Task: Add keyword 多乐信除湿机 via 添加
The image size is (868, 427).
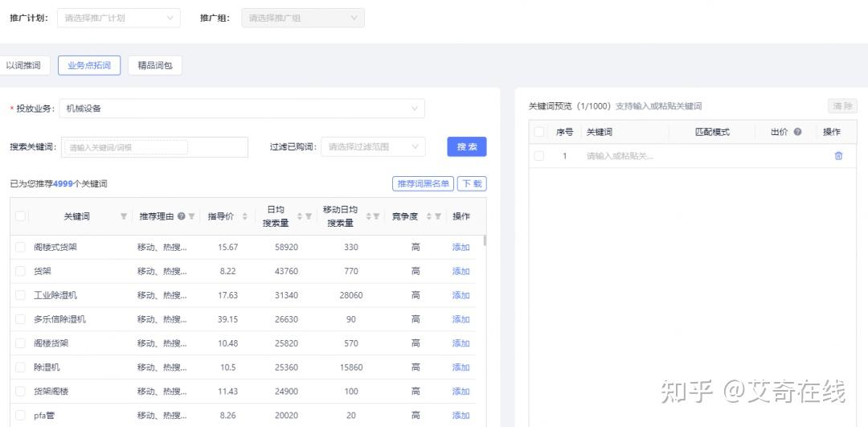Action: [x=461, y=319]
